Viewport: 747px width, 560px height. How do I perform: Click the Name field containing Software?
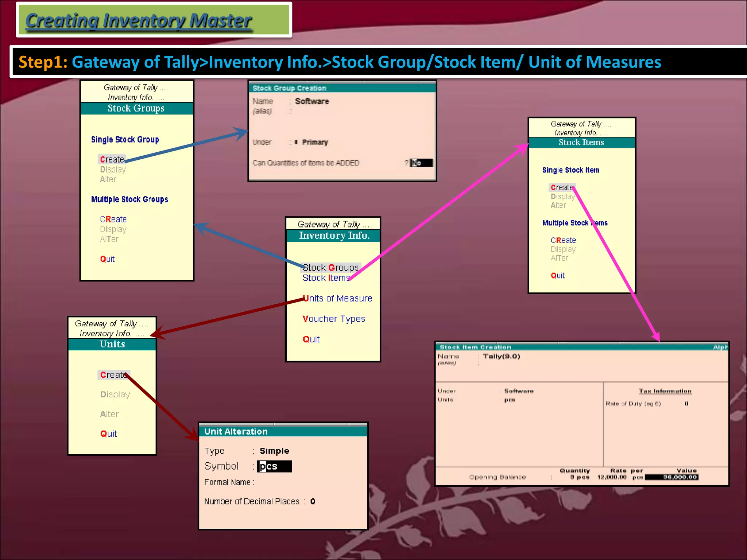312,101
